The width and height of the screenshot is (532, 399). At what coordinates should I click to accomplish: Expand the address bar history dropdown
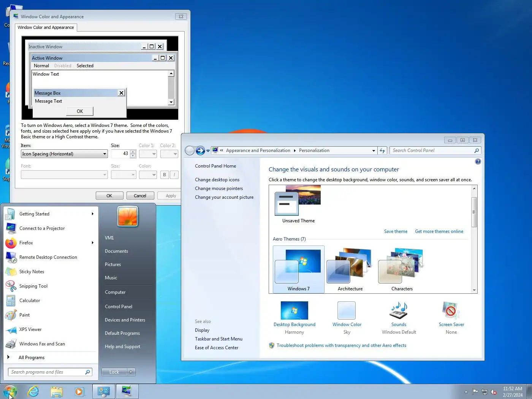point(374,150)
